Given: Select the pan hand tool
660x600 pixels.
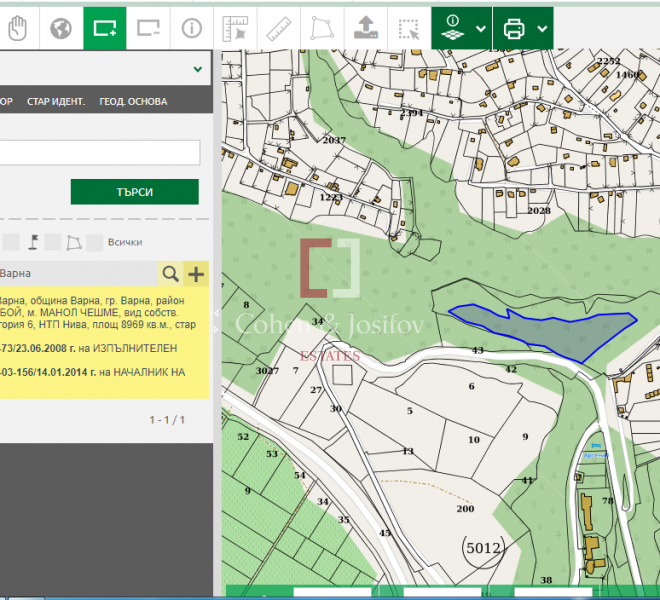Looking at the screenshot, I should 18,29.
